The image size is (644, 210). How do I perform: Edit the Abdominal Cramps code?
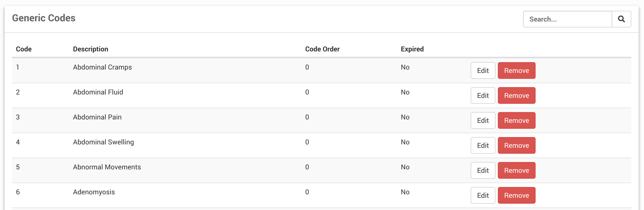point(482,70)
